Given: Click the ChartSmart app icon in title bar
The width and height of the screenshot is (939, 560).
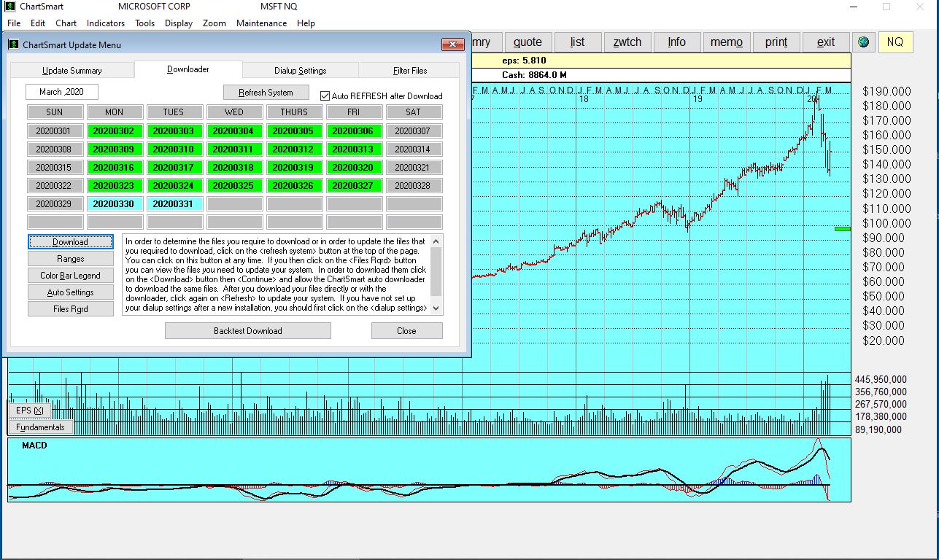Looking at the screenshot, I should [9, 7].
